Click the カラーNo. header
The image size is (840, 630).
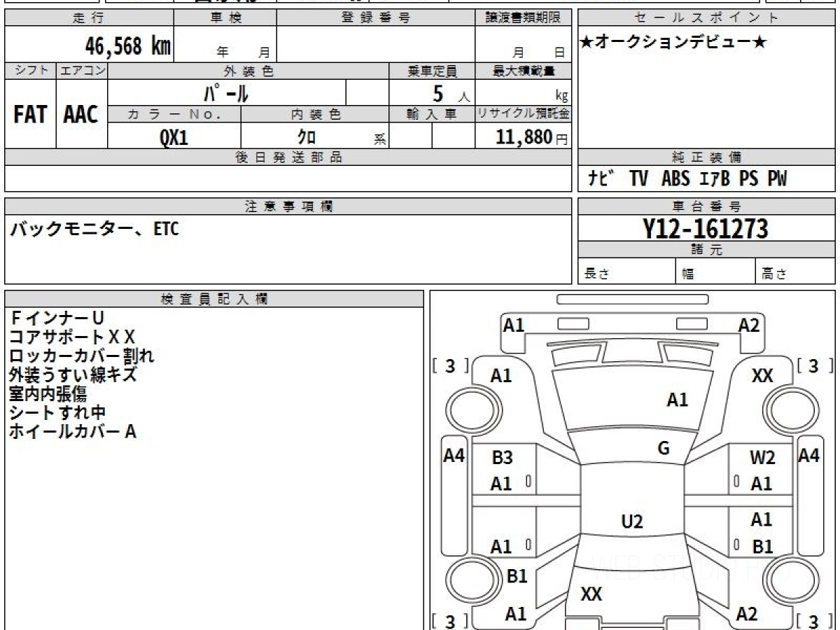point(174,114)
